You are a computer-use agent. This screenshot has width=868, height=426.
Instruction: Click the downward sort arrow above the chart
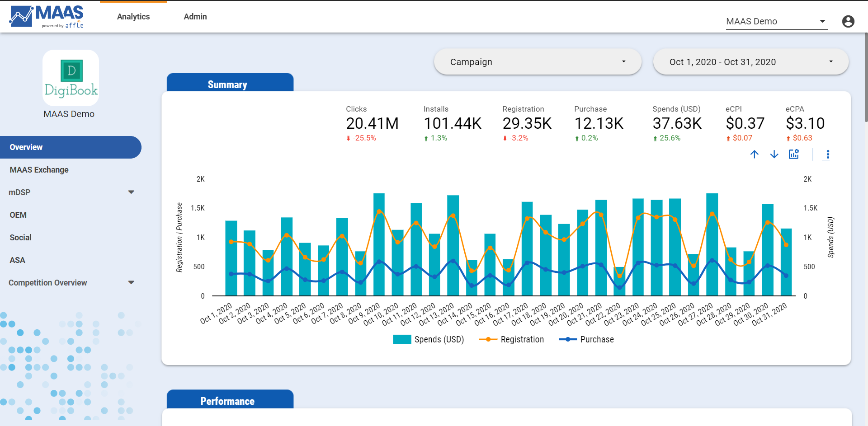(x=774, y=154)
